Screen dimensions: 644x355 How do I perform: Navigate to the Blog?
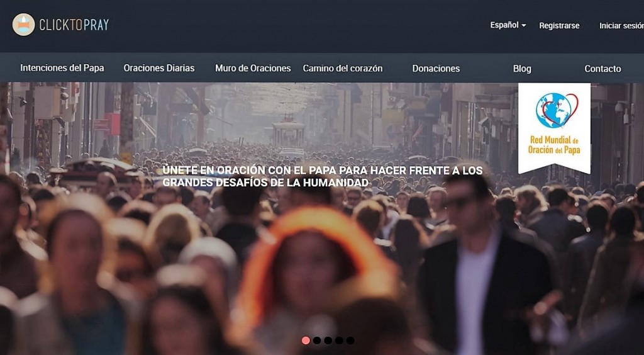click(x=522, y=69)
